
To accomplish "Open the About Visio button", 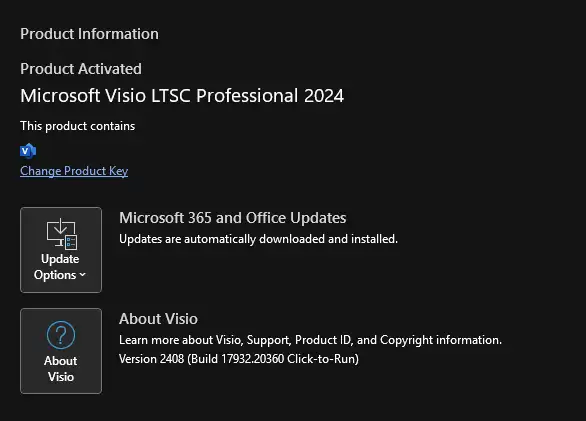I will tap(61, 351).
